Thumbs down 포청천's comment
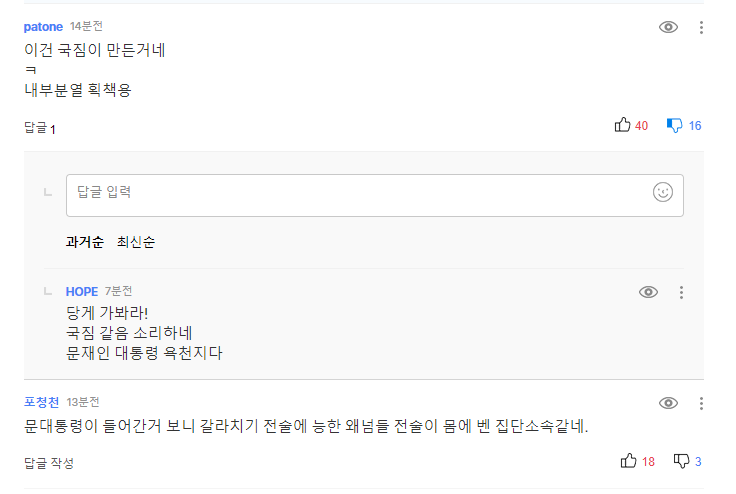Viewport: 736px width, 494px height. pyautogui.click(x=681, y=461)
